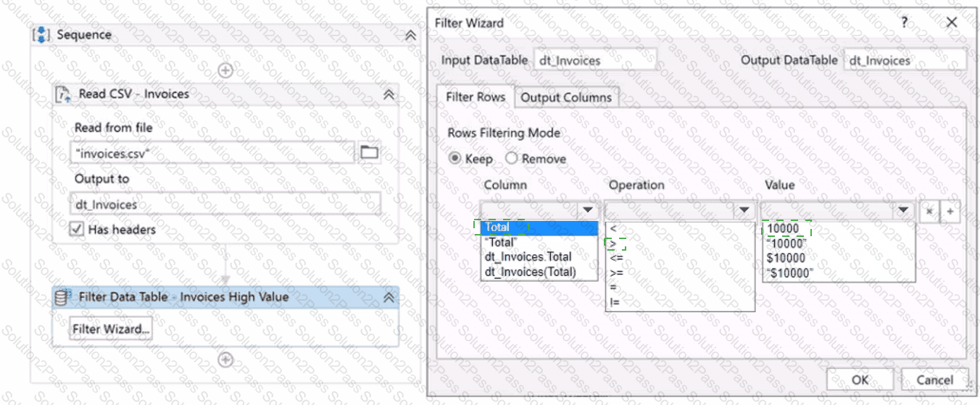Click the Filter Data Table activity icon
980x405 pixels.
tap(64, 297)
